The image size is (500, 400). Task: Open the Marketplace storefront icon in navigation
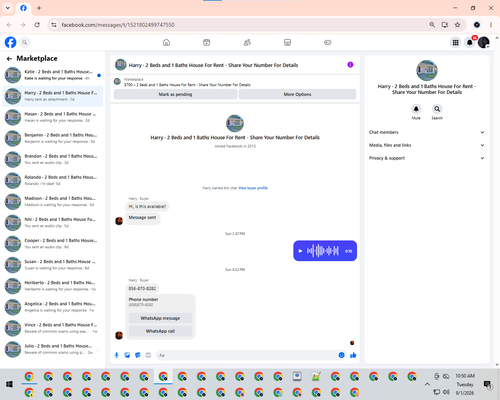pos(287,42)
